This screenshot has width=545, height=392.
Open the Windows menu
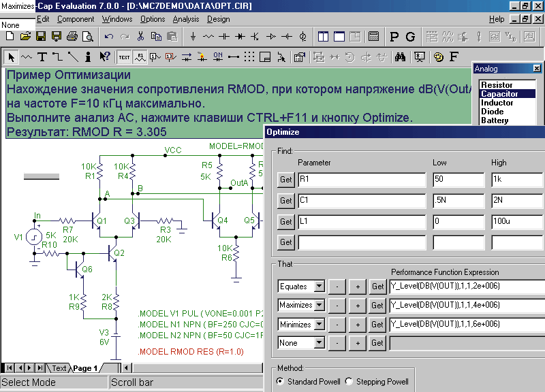117,19
